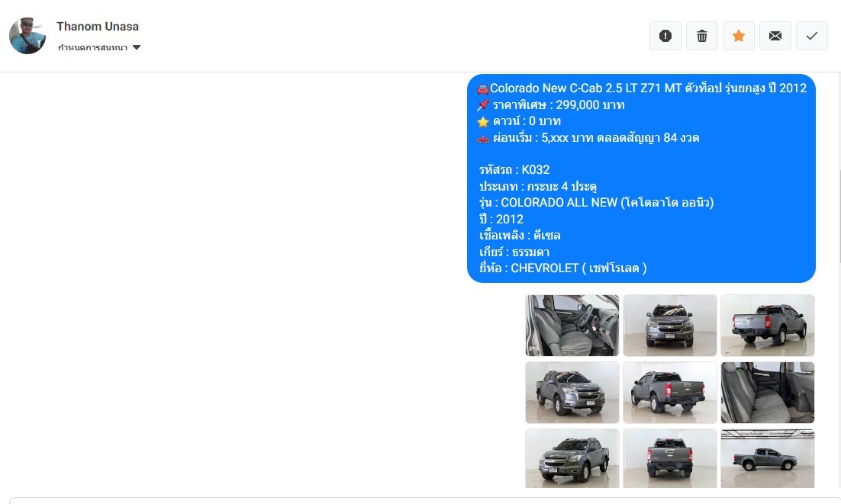Screen dimensions: 841x504
Task: Select the installment line with 84 งวด
Action: tap(588, 138)
